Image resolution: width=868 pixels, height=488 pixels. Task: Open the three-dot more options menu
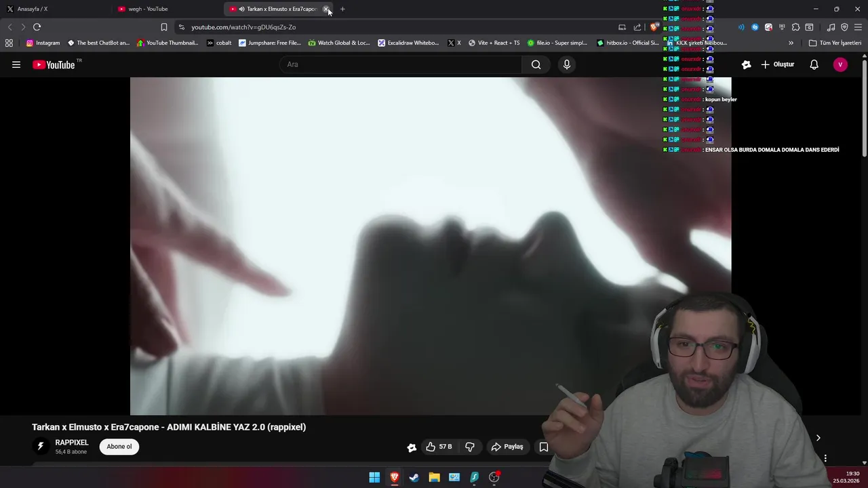coord(825,458)
